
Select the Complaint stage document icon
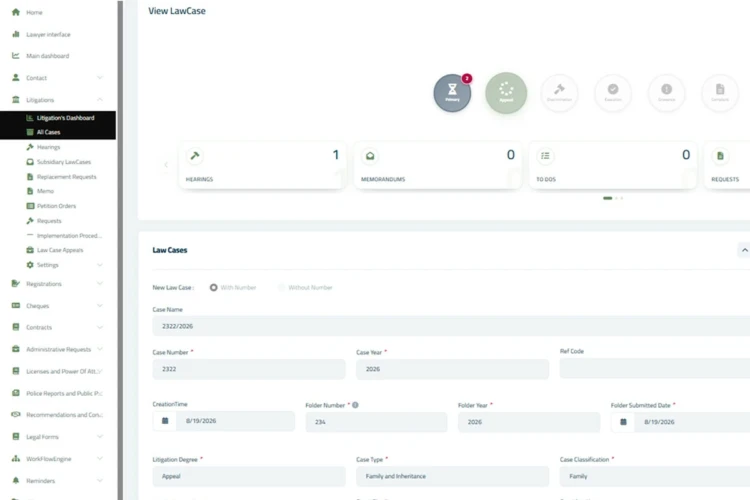tap(720, 89)
